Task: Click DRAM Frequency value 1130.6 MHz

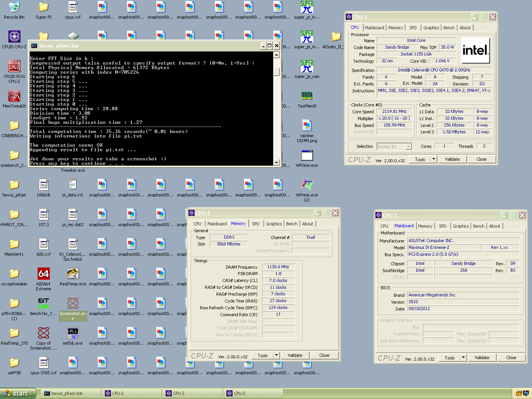Action: (x=278, y=267)
